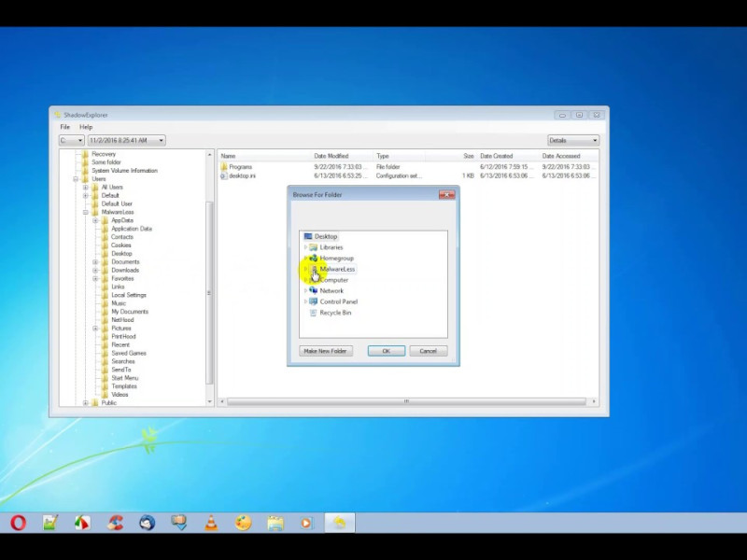Select Computer in the Browse dialog
Image resolution: width=747 pixels, height=560 pixels.
(x=334, y=280)
